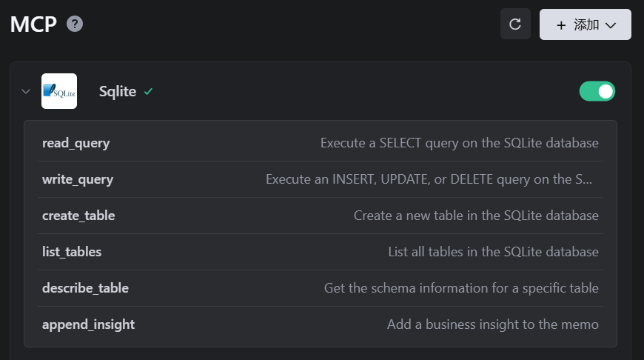Viewport: 644px width, 360px height.
Task: Open the 添加 dropdown button
Action: (x=585, y=24)
